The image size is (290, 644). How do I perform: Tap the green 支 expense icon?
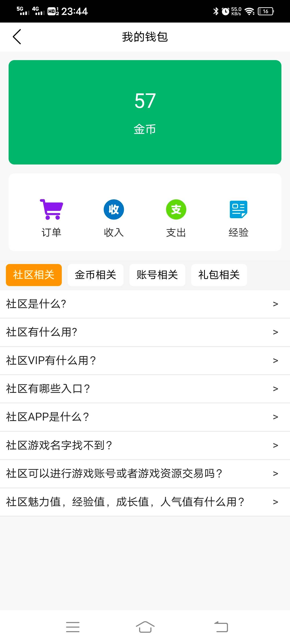(176, 209)
